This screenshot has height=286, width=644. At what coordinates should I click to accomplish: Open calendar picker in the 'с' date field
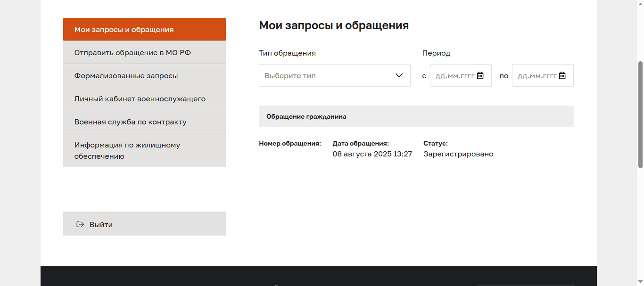480,75
